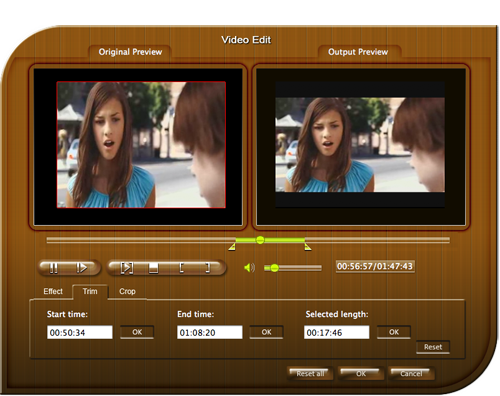Screen dimensions: 500x396
Task: Click the output preview video frame
Action: coord(360,145)
